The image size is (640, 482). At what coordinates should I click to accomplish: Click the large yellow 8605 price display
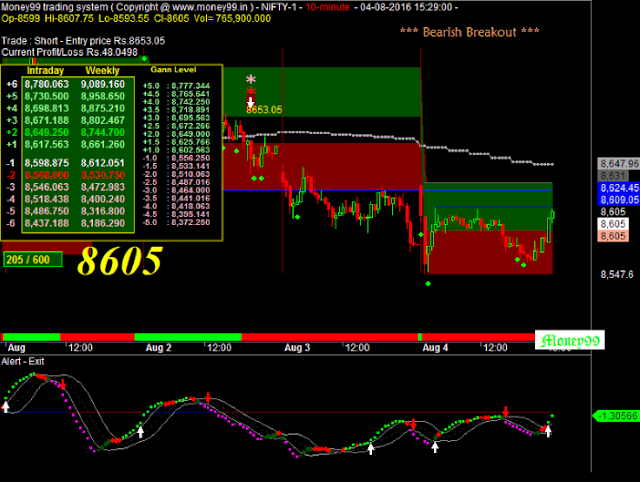pyautogui.click(x=120, y=260)
